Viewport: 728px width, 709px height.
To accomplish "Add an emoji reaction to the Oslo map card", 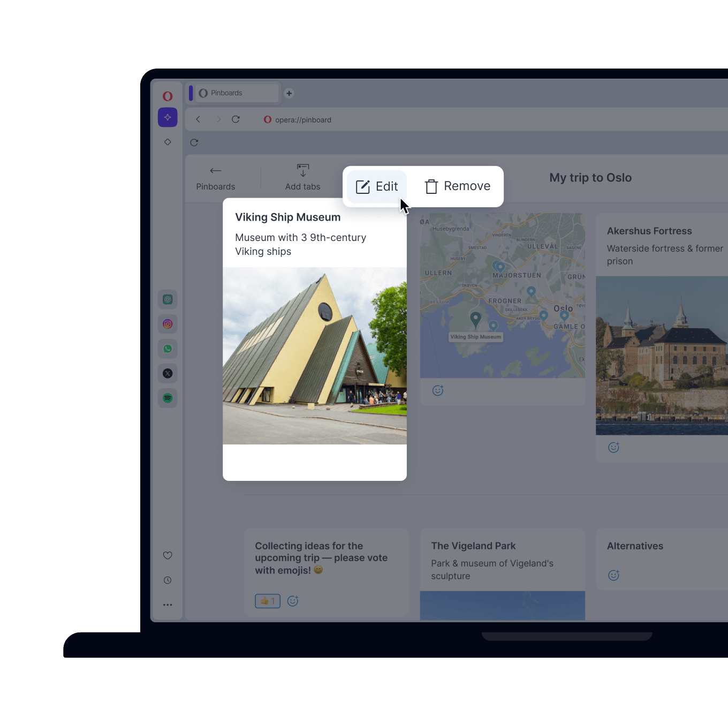I will [x=438, y=390].
